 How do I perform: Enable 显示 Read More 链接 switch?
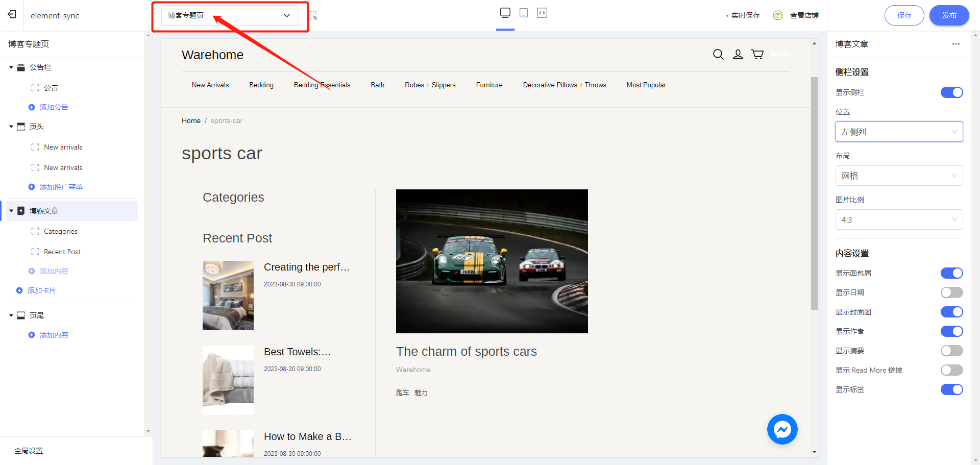point(951,370)
